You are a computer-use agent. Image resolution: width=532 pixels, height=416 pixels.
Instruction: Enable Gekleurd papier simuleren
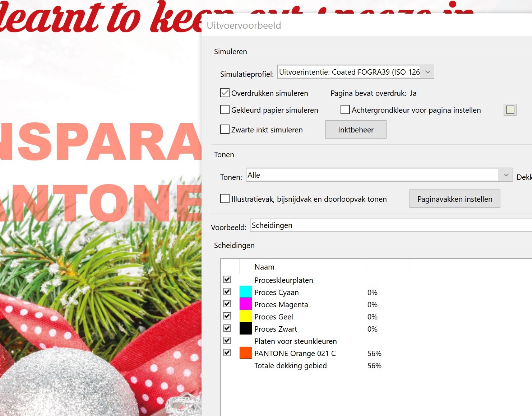pos(225,109)
